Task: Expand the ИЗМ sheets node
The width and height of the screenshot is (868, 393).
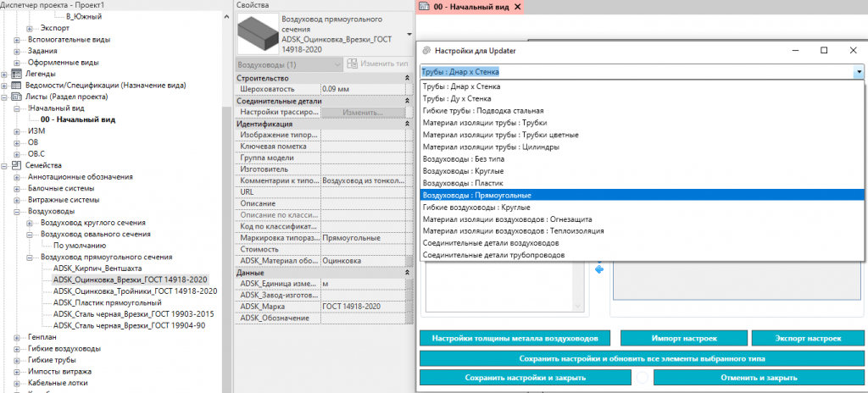Action: pos(17,131)
